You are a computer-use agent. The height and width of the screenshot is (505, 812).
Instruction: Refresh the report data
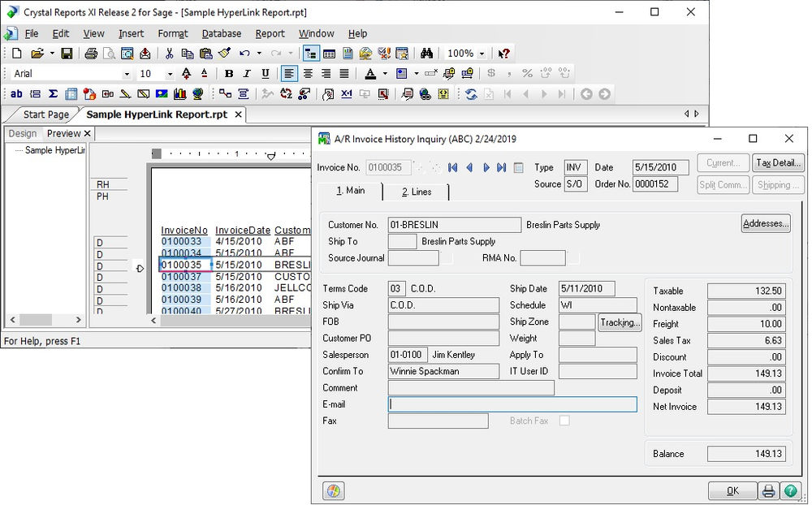pyautogui.click(x=472, y=93)
